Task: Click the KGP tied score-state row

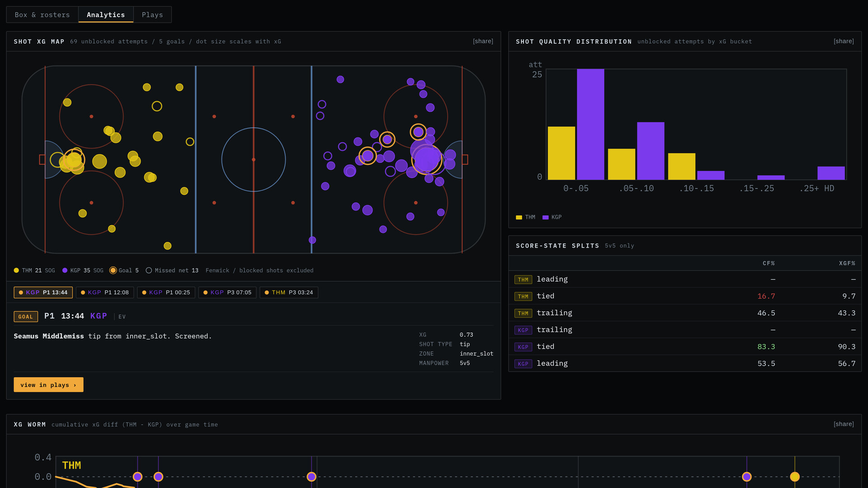Action: (685, 347)
